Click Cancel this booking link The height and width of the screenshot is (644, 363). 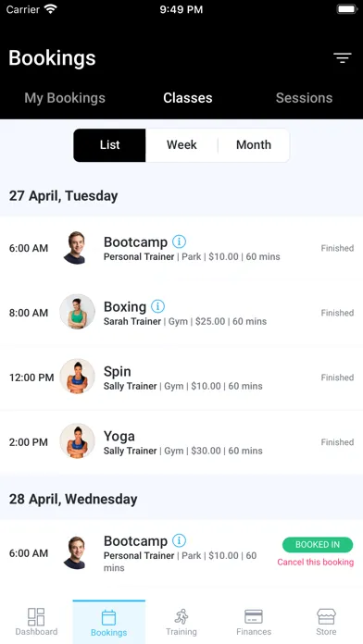(x=316, y=562)
